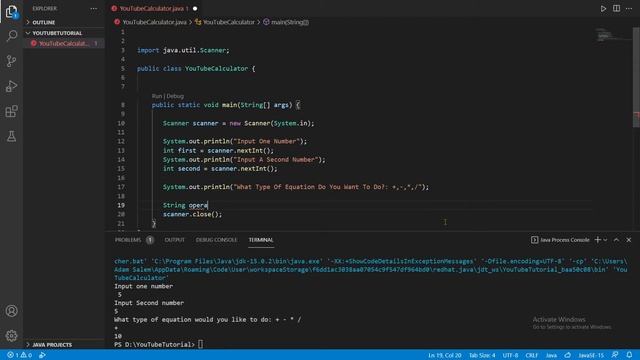
Task: Click the 'scanner.close();' line
Action: tap(192, 214)
